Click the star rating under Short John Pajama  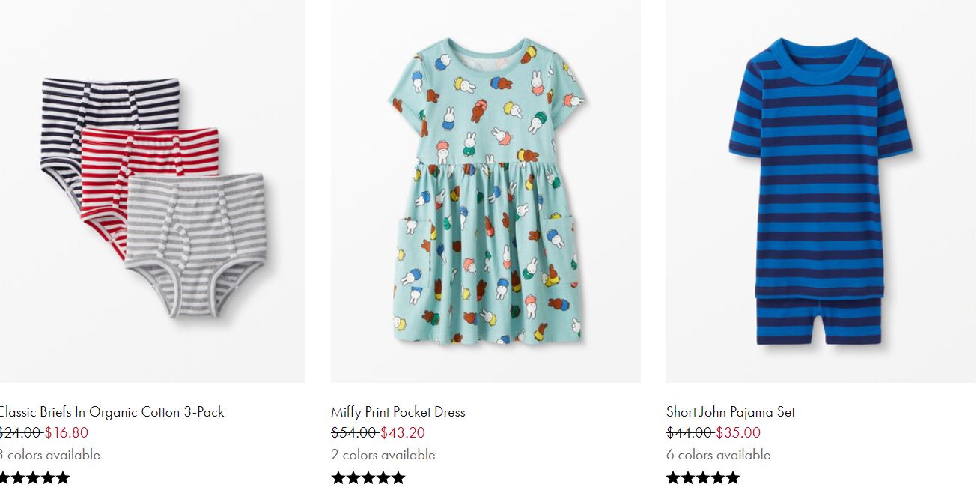coord(703,477)
